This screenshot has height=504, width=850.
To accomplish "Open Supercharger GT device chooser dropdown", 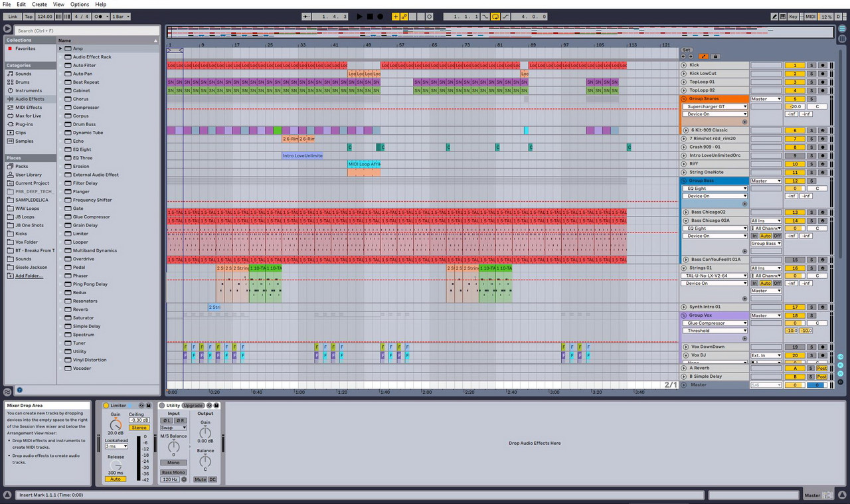I will coord(717,106).
